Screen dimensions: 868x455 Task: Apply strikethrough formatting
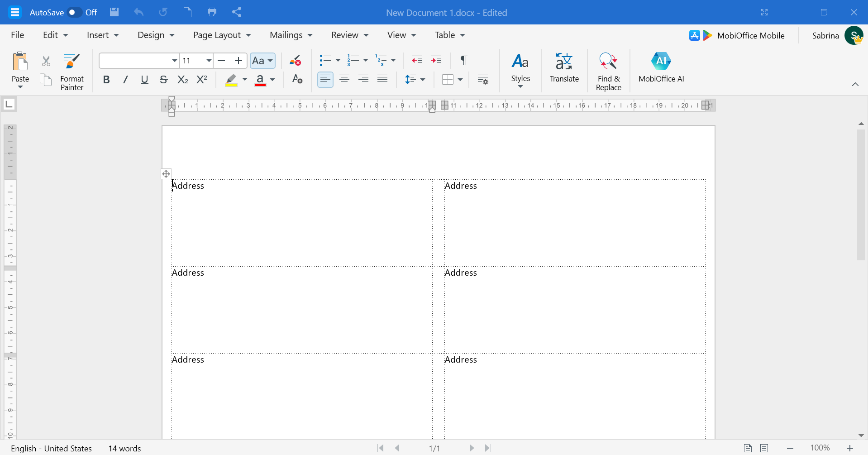(164, 80)
